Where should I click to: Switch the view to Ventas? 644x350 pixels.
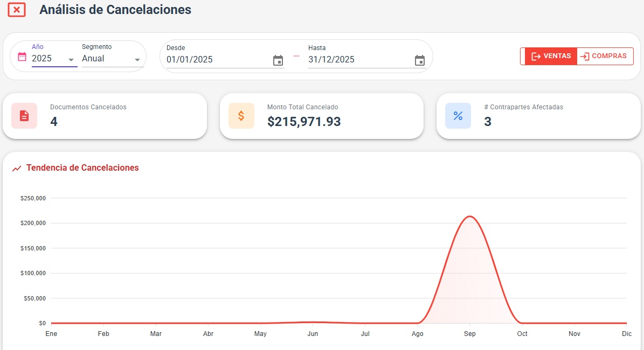coord(549,56)
